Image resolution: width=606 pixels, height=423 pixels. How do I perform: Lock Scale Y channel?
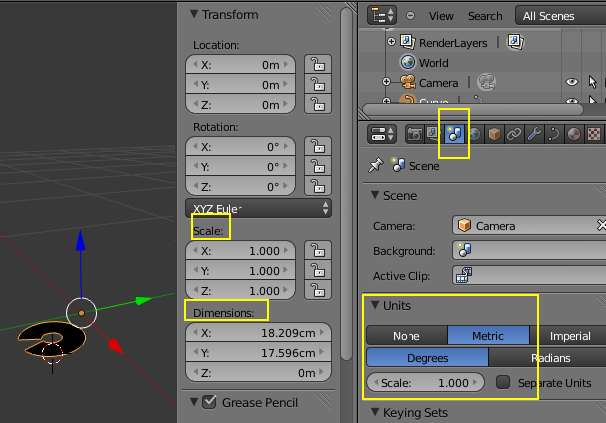coord(318,271)
